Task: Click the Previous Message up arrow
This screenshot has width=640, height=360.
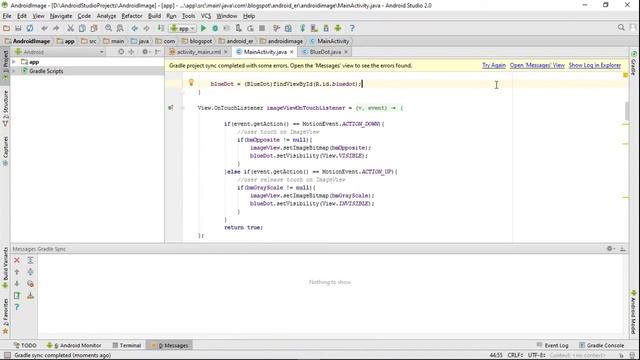Action: tap(17, 272)
